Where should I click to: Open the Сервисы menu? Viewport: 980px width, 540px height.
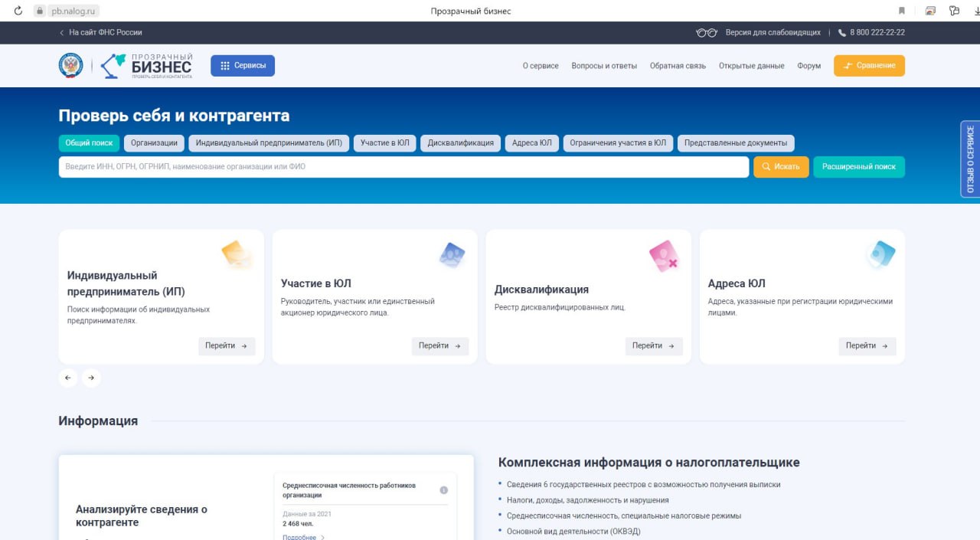[243, 66]
